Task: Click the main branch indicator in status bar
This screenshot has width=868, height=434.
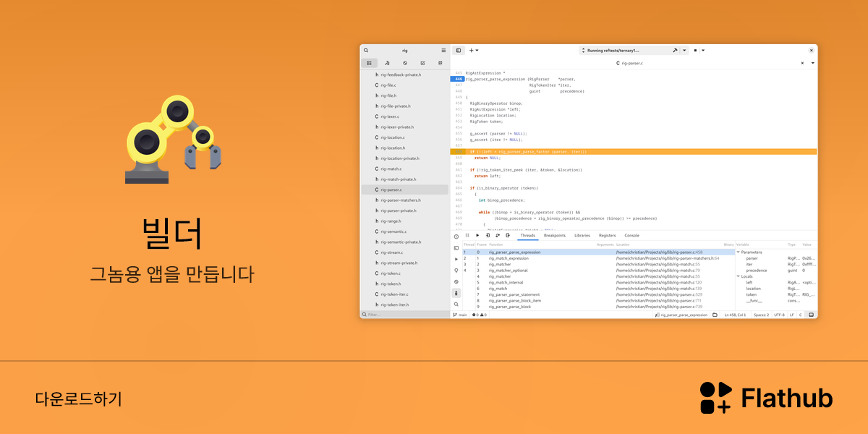Action: [x=460, y=315]
